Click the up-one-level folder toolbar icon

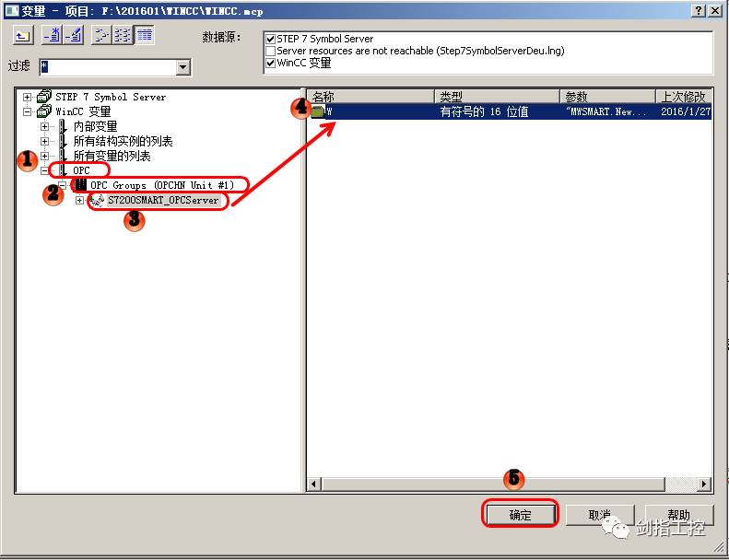click(x=23, y=35)
